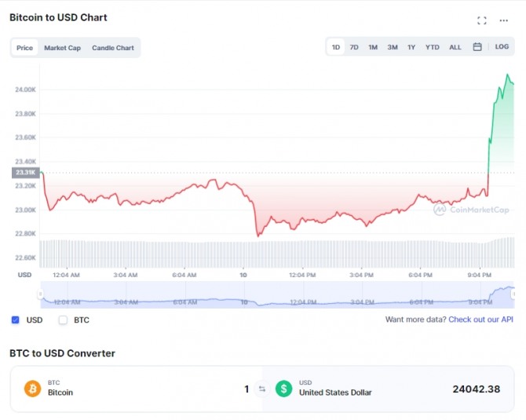Enable the BTC checkbox
526x420 pixels.
(x=63, y=320)
